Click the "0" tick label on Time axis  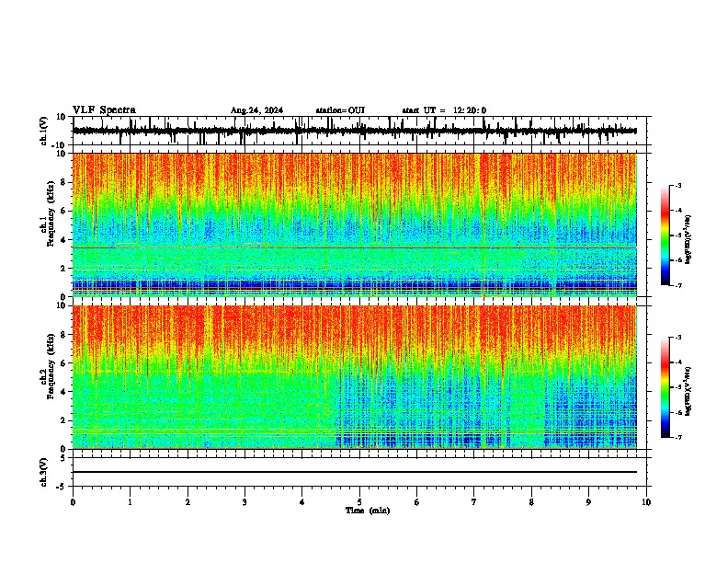(73, 502)
